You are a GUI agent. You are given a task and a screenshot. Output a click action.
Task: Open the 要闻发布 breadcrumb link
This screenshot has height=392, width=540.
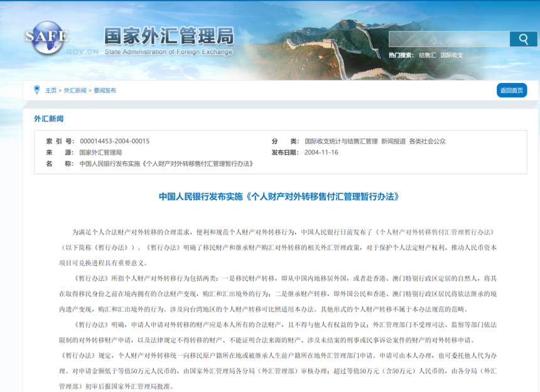[x=105, y=90]
